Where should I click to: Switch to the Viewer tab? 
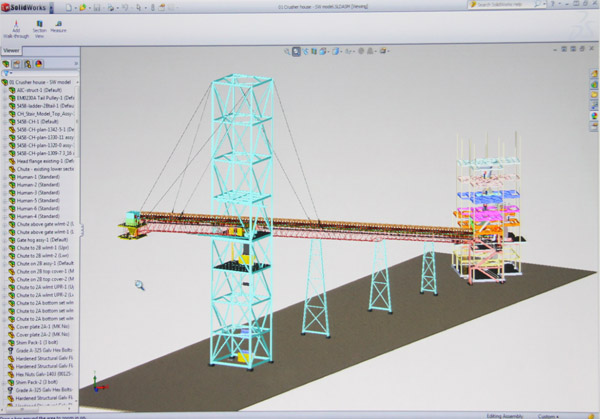pyautogui.click(x=11, y=49)
